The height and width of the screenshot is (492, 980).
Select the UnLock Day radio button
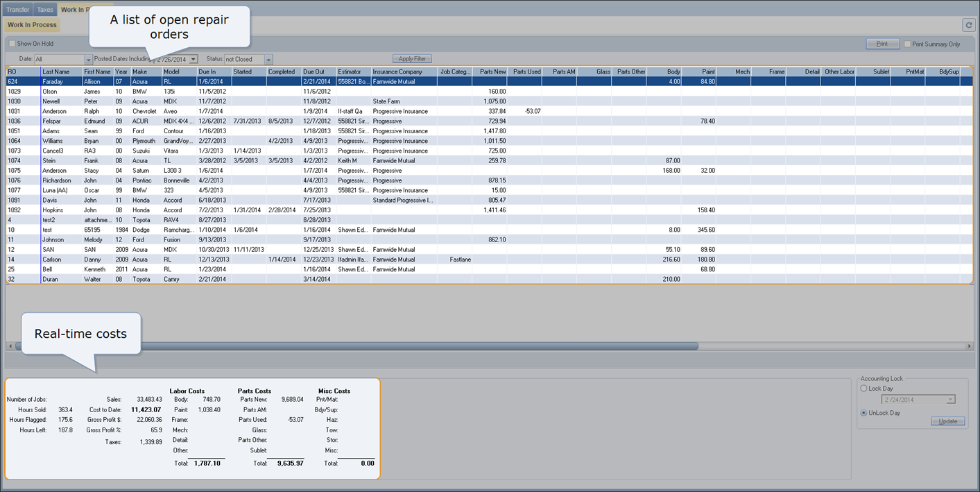click(863, 413)
